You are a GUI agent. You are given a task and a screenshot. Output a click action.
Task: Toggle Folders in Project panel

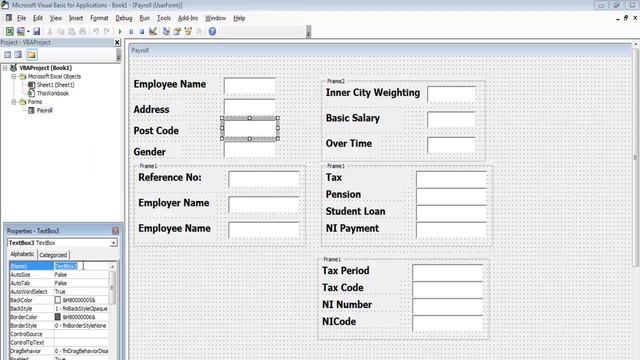coord(31,55)
